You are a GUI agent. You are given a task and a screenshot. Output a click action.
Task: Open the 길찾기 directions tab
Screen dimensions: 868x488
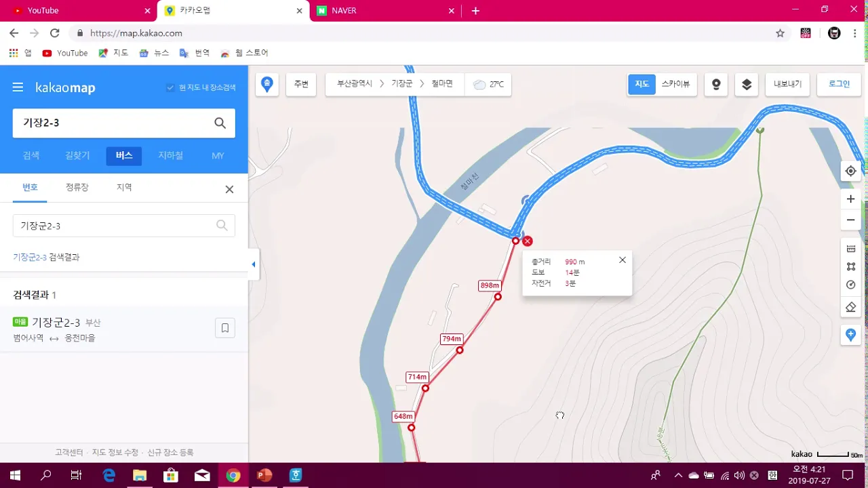pos(77,155)
